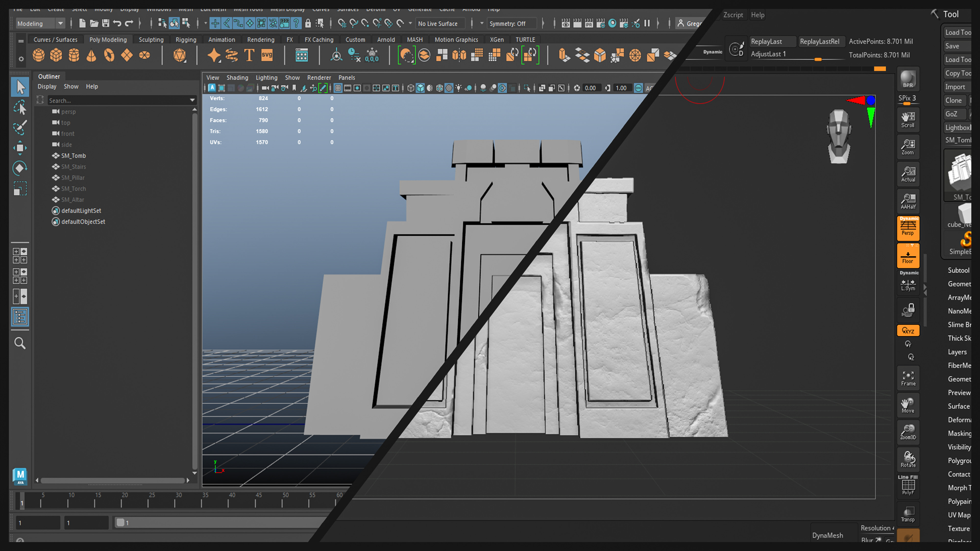The image size is (980, 551).
Task: Click the ZBrush Frame icon
Action: 908,378
